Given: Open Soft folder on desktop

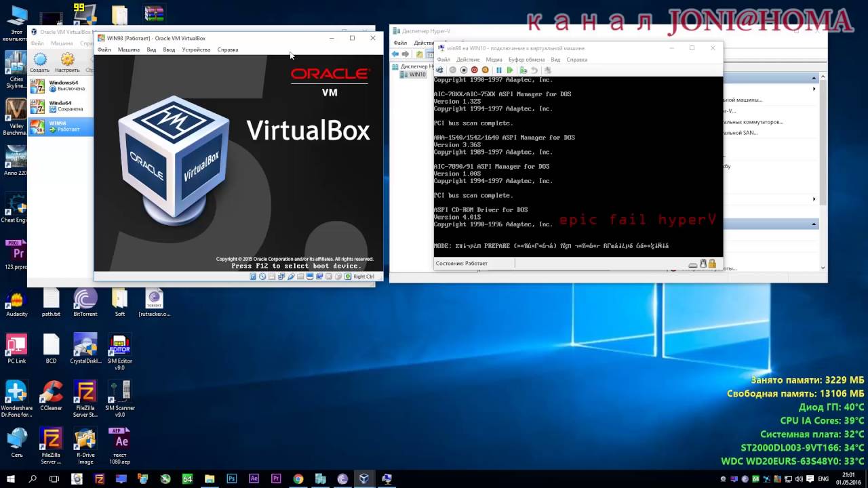Looking at the screenshot, I should pyautogui.click(x=119, y=303).
